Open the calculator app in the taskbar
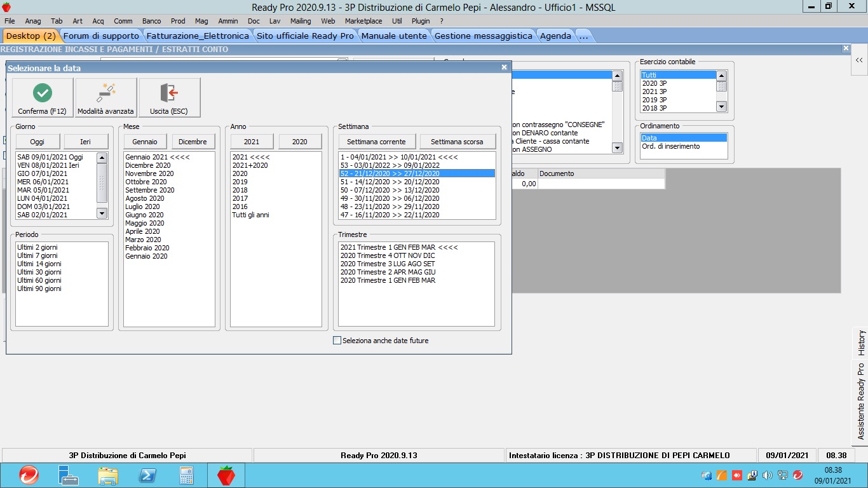868x488 pixels. tap(187, 475)
